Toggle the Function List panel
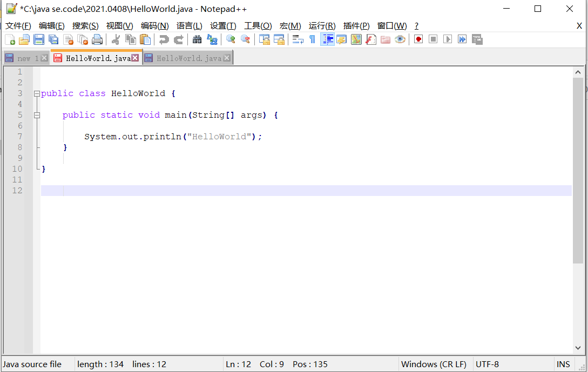Screen dimensions: 588x372 tap(371, 39)
